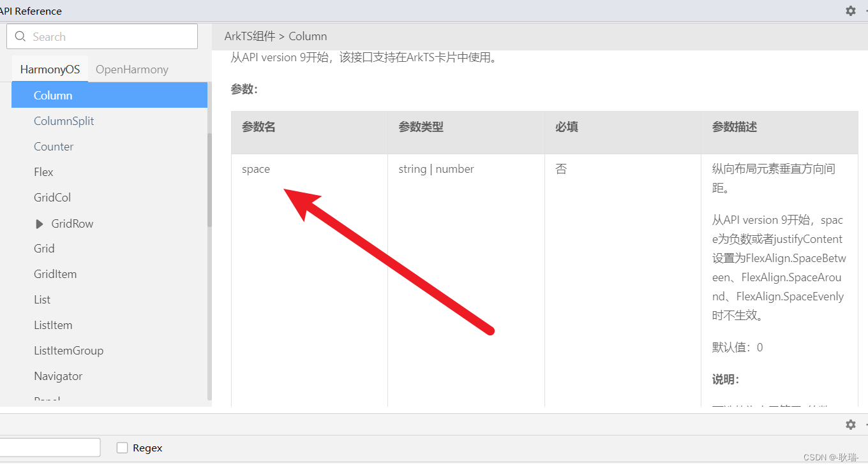The image size is (868, 468).
Task: Open the ListItem entry
Action: point(53,325)
